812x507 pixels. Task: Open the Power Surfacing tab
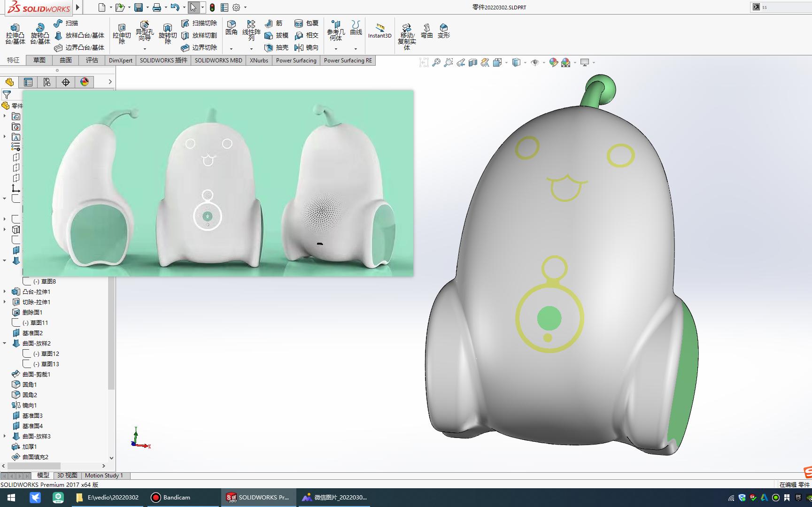click(296, 60)
